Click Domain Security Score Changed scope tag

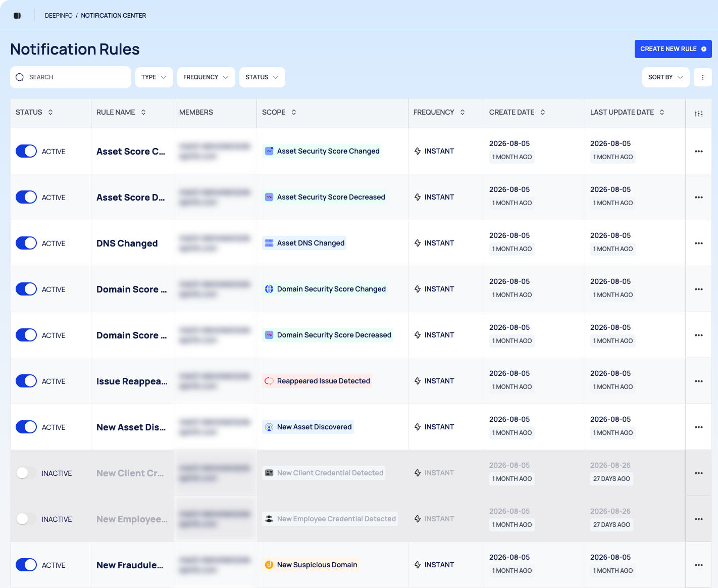pos(325,289)
